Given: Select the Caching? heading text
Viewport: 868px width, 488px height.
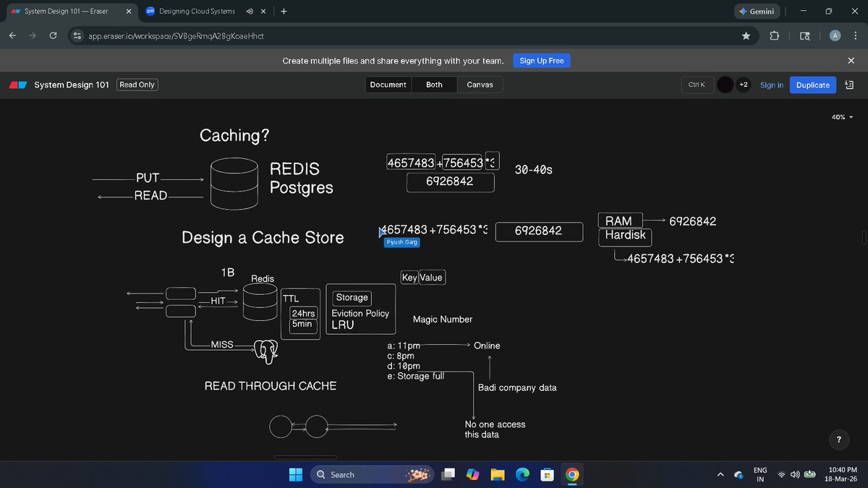Looking at the screenshot, I should [x=234, y=135].
